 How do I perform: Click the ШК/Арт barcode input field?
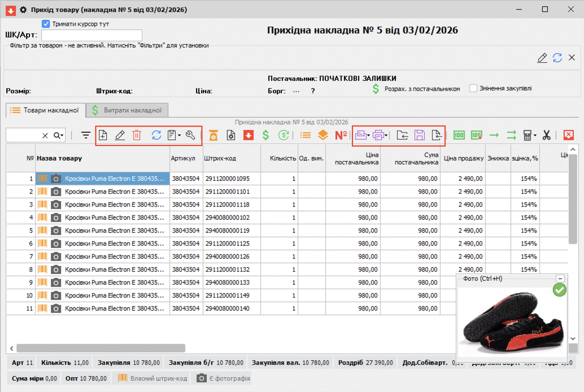pos(92,35)
